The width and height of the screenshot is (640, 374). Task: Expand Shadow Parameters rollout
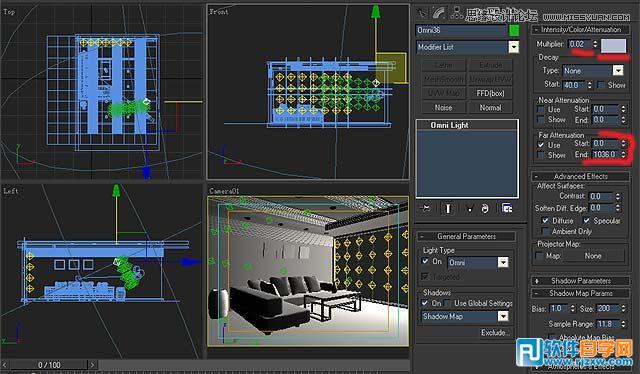coord(580,281)
